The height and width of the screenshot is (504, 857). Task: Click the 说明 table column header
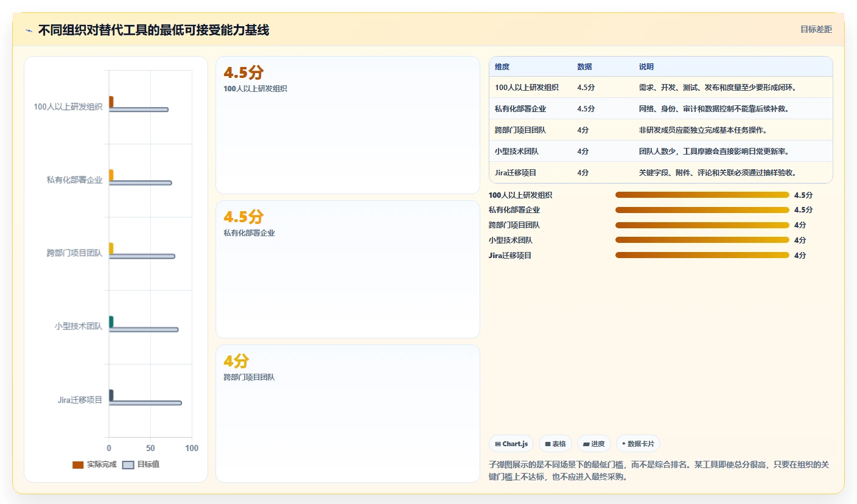pos(646,66)
